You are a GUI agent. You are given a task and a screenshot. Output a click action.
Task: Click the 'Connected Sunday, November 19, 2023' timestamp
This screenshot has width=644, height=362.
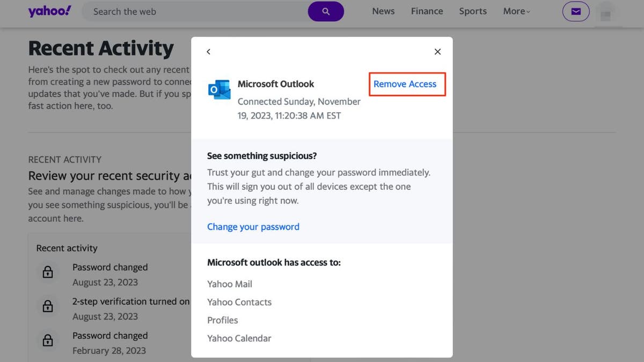tap(299, 108)
